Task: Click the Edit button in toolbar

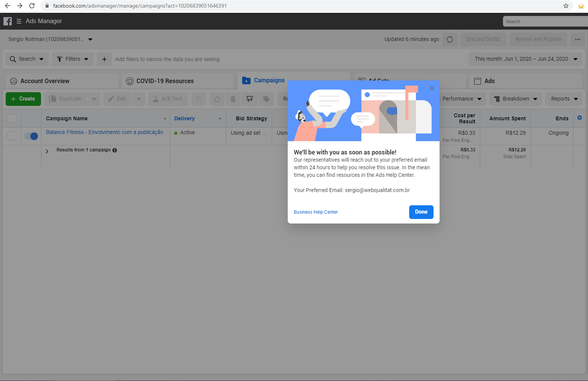Action: pyautogui.click(x=118, y=99)
